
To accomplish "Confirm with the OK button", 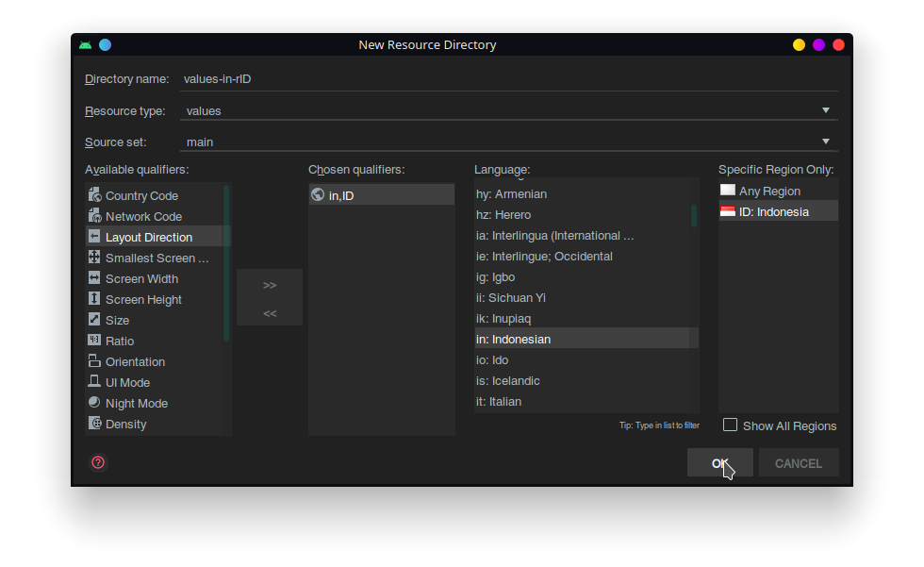I will point(720,463).
